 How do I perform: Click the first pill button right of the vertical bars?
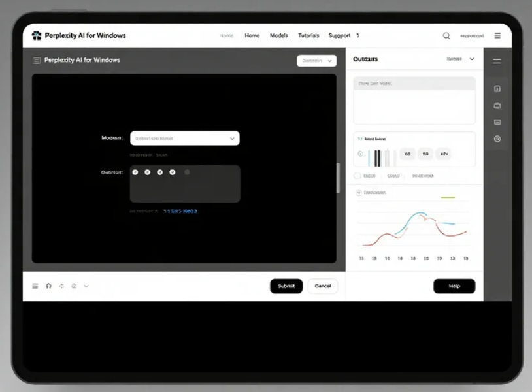click(407, 154)
